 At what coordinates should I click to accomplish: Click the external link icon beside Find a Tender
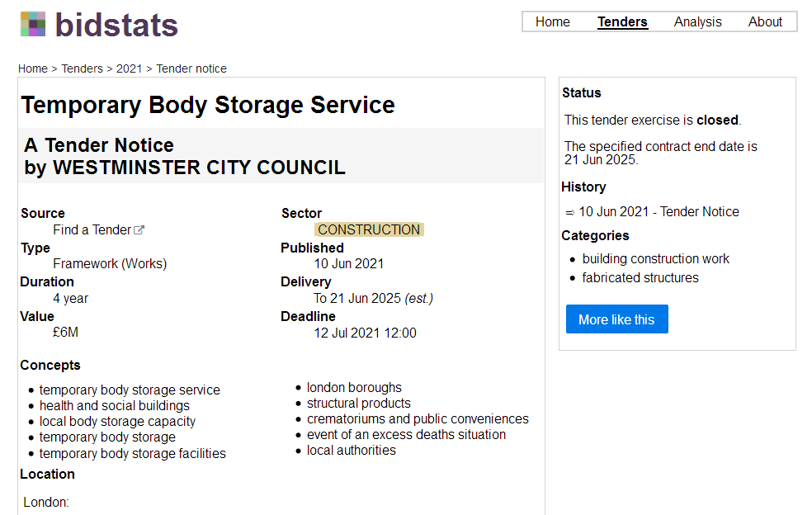[139, 230]
